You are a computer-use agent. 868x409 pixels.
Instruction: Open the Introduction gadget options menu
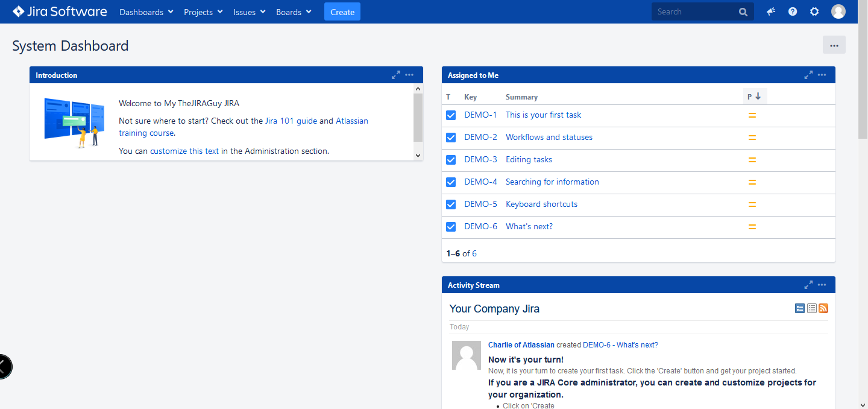point(409,75)
